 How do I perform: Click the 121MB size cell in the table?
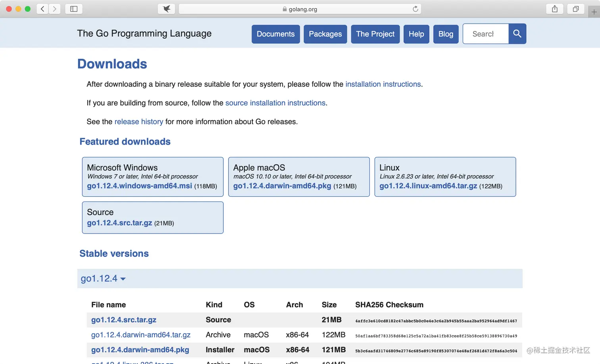333,350
